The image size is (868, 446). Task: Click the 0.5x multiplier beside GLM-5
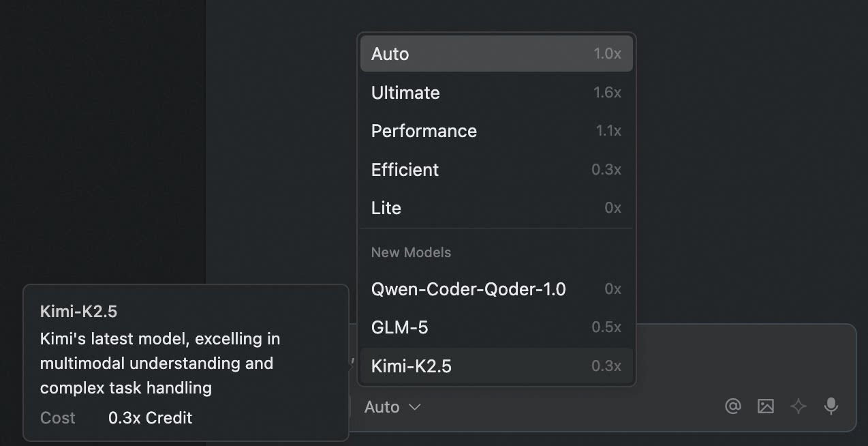click(606, 327)
